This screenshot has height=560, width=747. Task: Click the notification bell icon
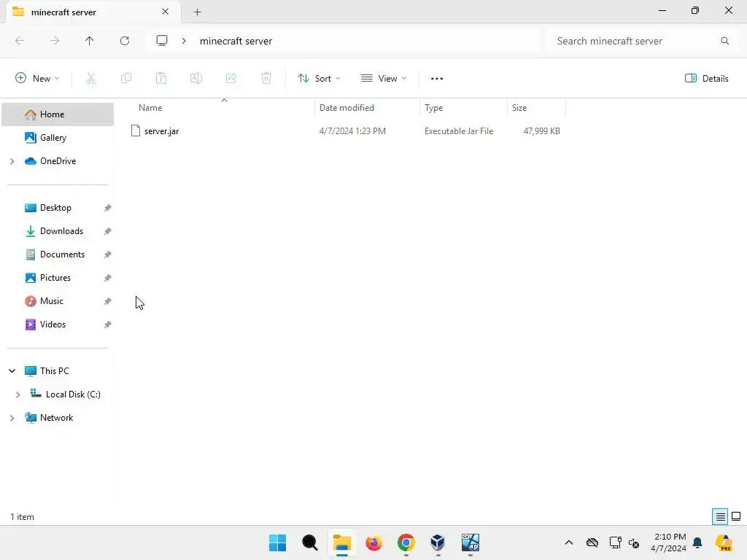697,542
